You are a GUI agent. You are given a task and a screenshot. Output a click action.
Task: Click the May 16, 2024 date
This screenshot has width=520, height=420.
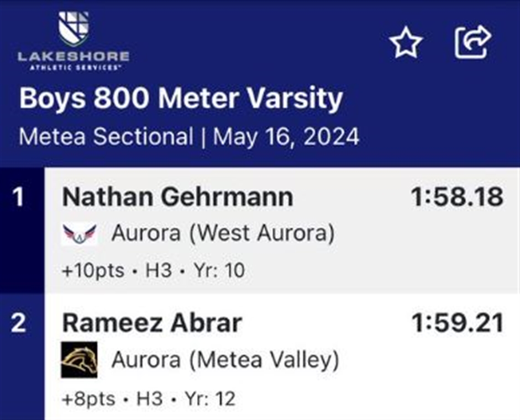tap(286, 136)
